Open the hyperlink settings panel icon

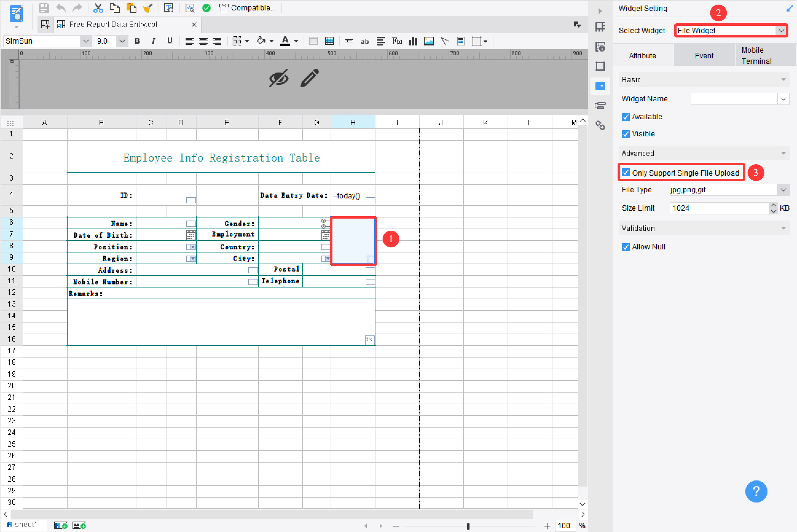tap(600, 126)
